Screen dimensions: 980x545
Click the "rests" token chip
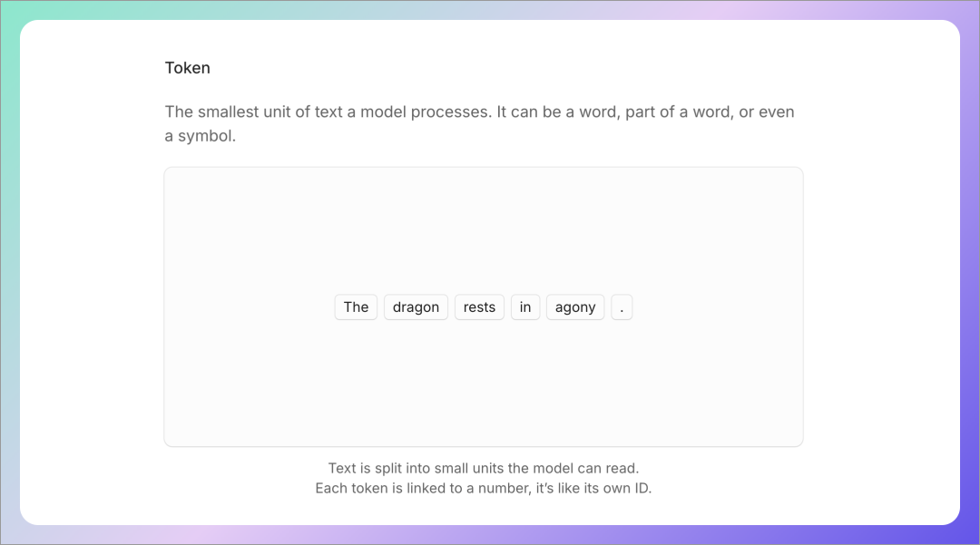[479, 307]
